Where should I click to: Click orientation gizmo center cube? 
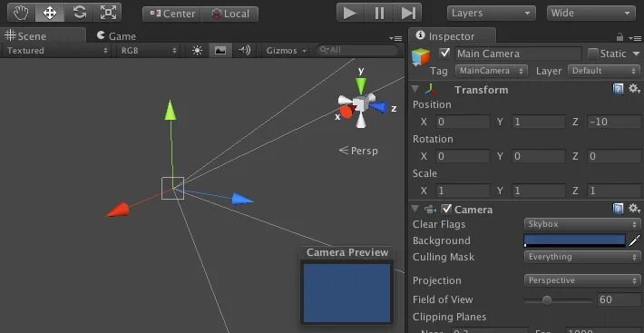(x=360, y=103)
